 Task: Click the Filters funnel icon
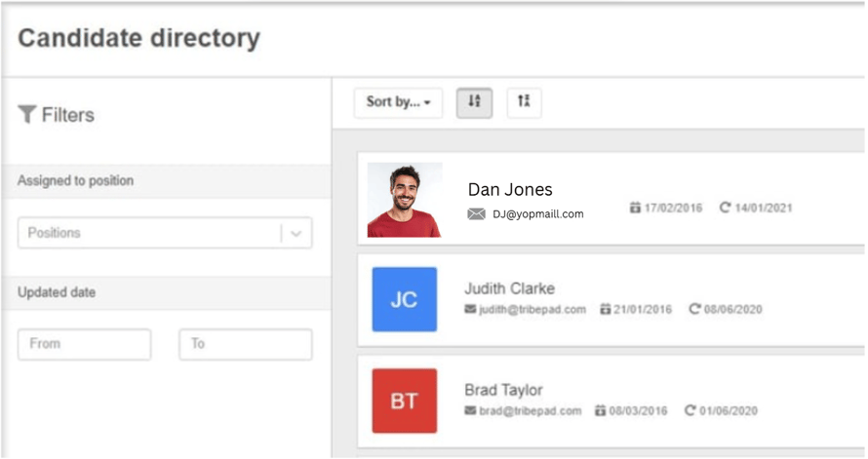coord(27,115)
